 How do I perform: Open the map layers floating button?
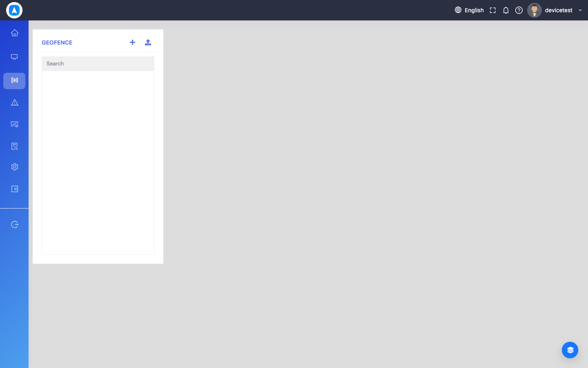(x=570, y=350)
